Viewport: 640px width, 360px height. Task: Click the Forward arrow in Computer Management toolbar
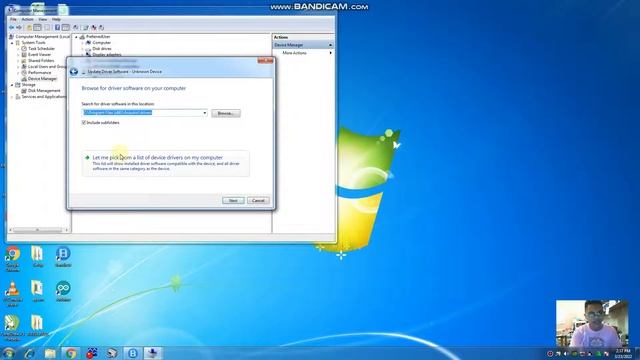coord(19,27)
